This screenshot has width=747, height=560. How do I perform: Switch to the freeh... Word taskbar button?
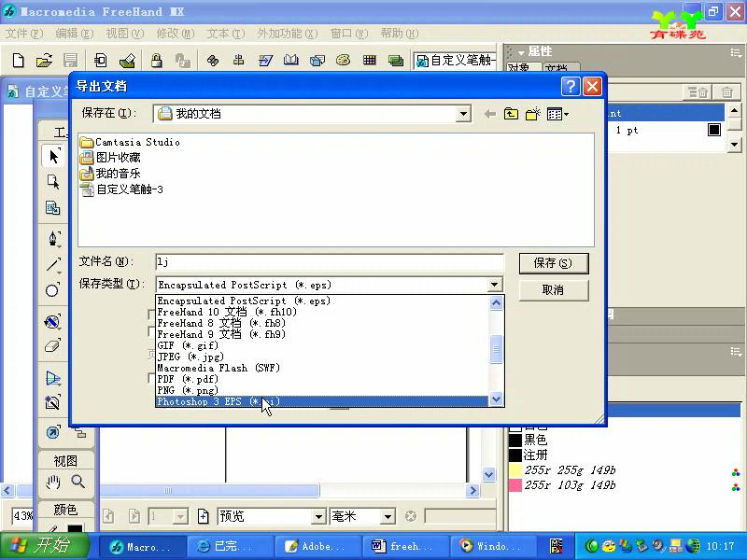pyautogui.click(x=408, y=546)
